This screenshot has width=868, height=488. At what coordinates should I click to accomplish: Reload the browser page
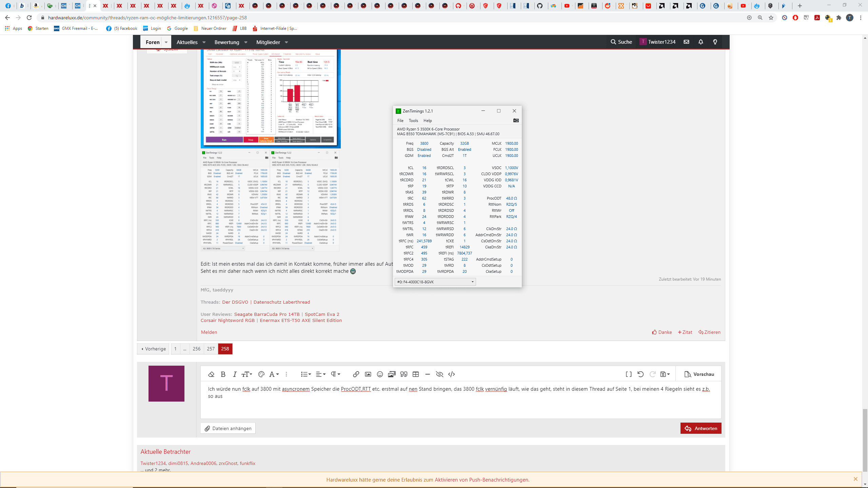(x=29, y=18)
